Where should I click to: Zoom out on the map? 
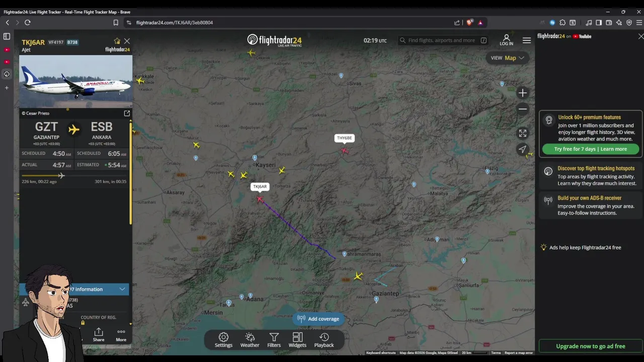(523, 109)
